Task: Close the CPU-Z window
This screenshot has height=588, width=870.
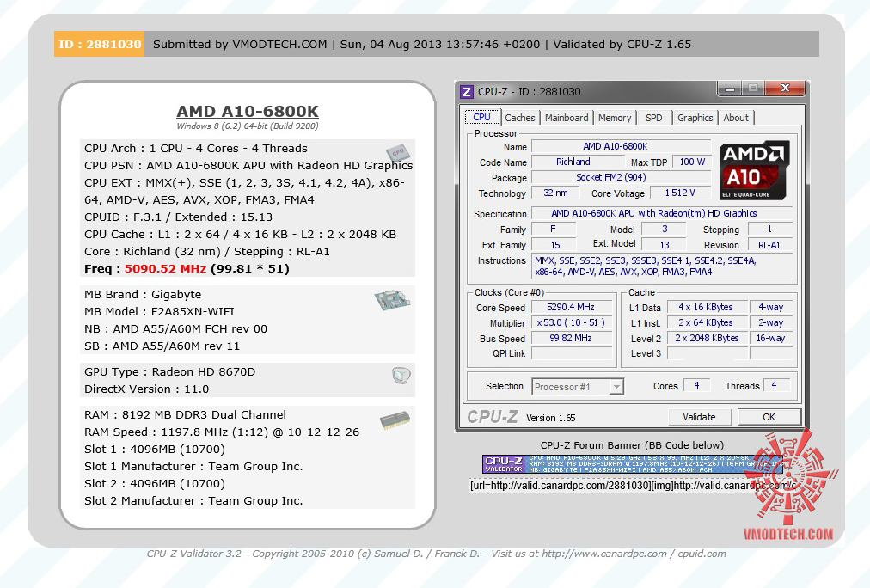Action: coord(785,89)
